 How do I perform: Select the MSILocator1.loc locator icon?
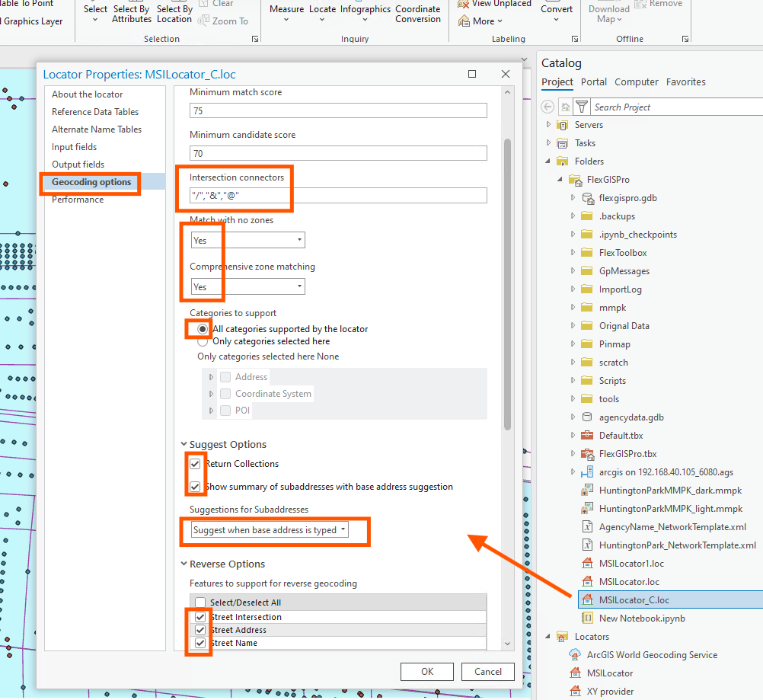tap(587, 563)
